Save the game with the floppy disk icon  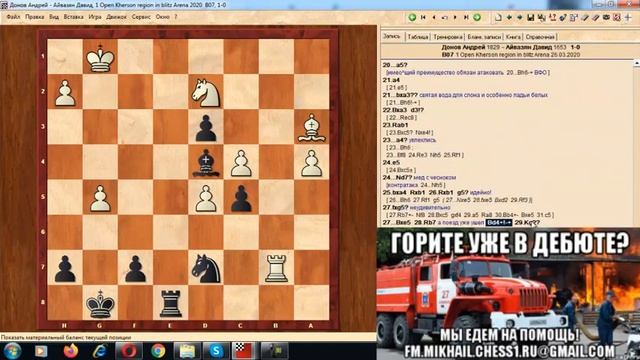click(x=531, y=18)
